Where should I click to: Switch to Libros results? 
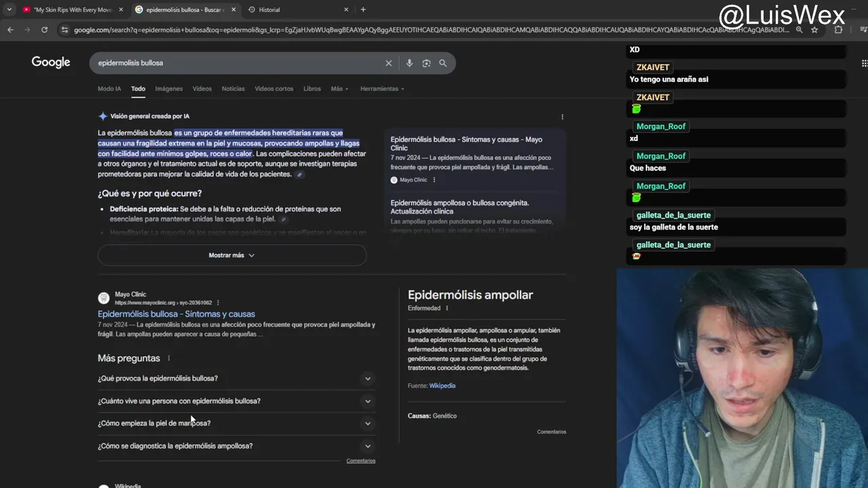(x=312, y=89)
